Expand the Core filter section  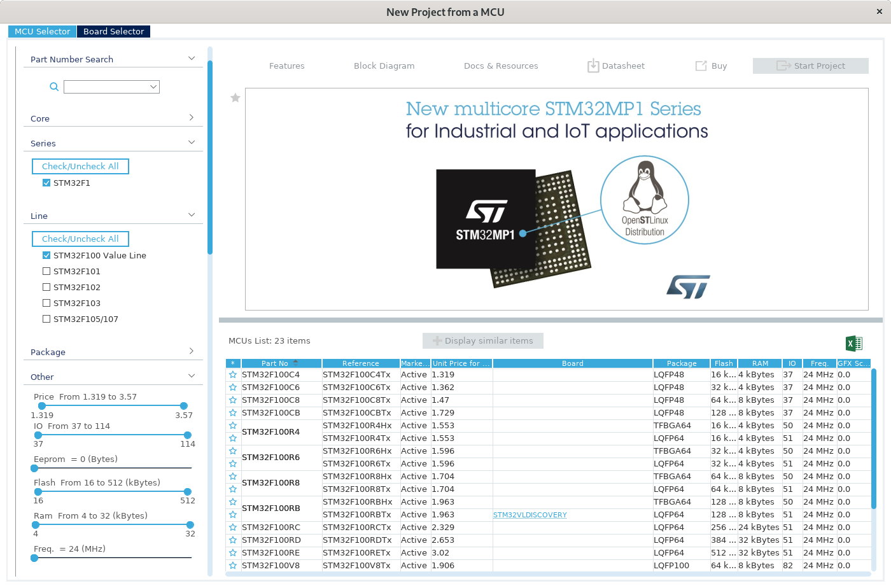(x=192, y=118)
